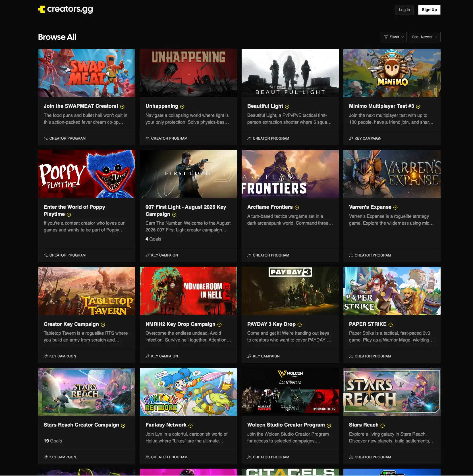
Task: Click verified badge beside Beautiful Light title
Action: [x=287, y=107]
